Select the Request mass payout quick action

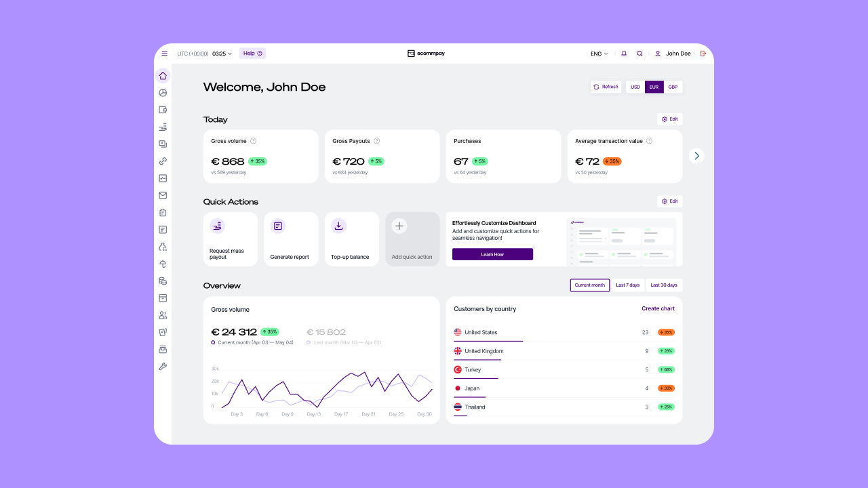(x=230, y=239)
